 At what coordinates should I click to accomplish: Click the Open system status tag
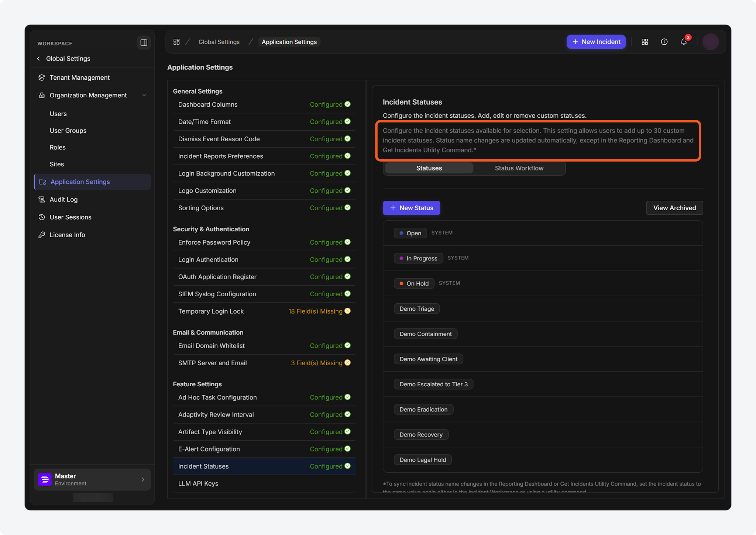coord(410,233)
